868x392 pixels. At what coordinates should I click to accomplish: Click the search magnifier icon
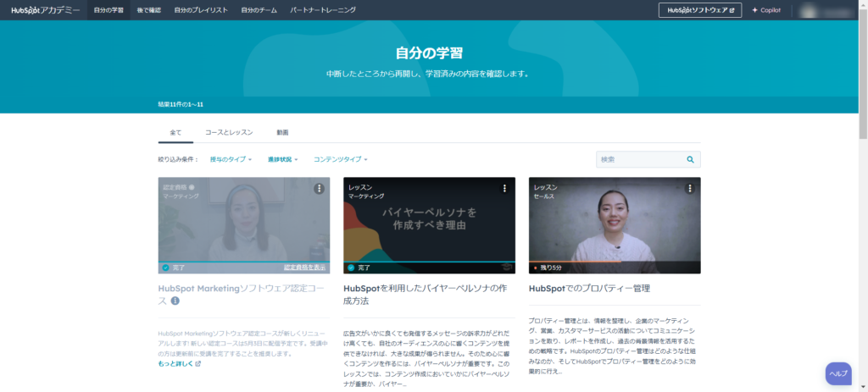click(690, 159)
